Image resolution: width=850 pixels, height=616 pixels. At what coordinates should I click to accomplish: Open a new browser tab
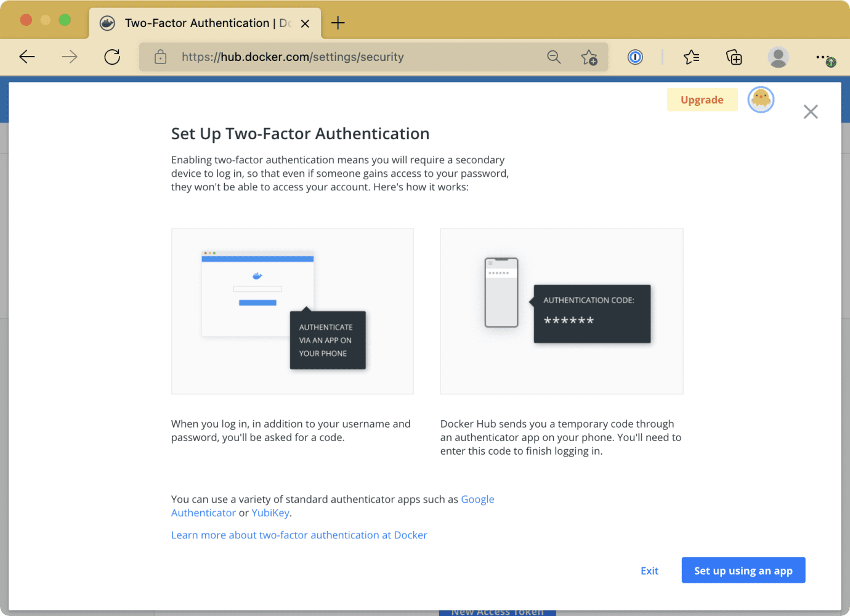point(338,23)
